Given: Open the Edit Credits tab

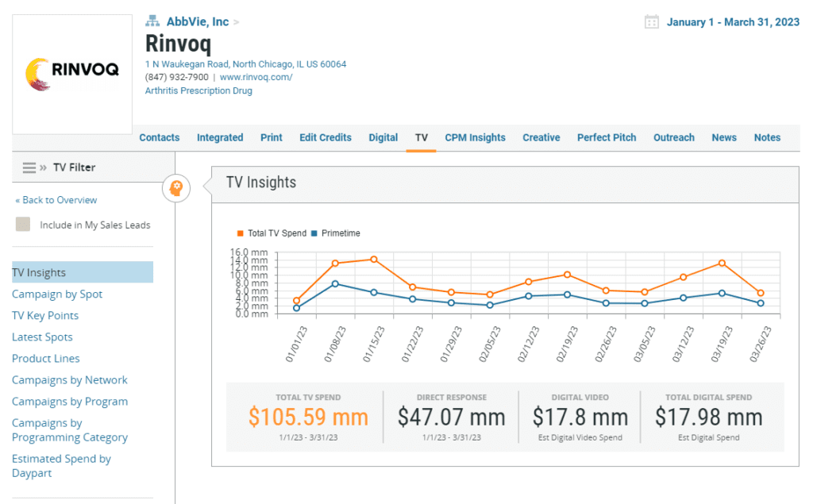Looking at the screenshot, I should (325, 137).
